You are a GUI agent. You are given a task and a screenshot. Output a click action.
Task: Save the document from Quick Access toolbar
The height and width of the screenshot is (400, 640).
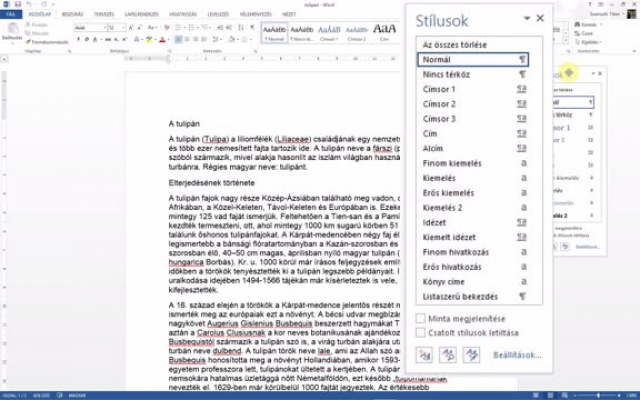click(18, 4)
